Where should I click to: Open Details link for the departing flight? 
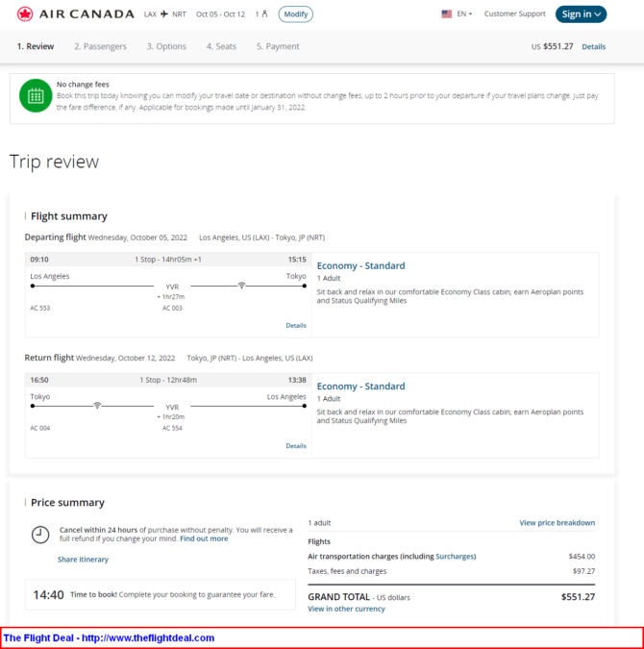296,325
